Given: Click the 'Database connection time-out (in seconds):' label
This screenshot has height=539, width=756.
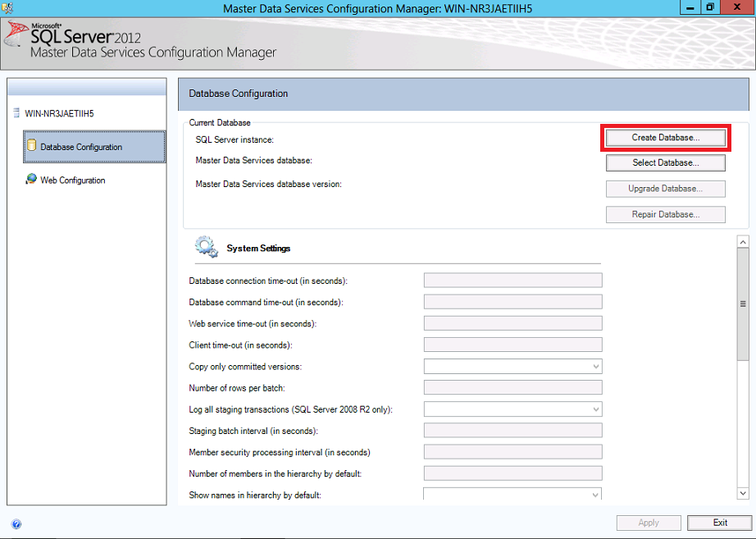Looking at the screenshot, I should click(x=268, y=281).
